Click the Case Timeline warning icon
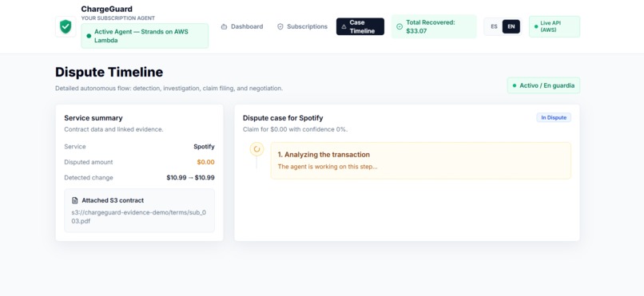Viewport: 644px width, 296px height. click(x=344, y=26)
